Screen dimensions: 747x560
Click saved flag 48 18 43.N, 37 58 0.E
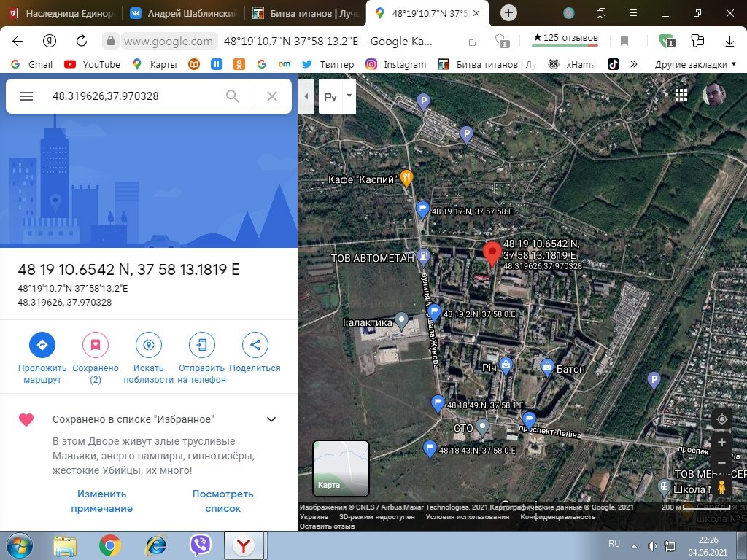point(430,449)
